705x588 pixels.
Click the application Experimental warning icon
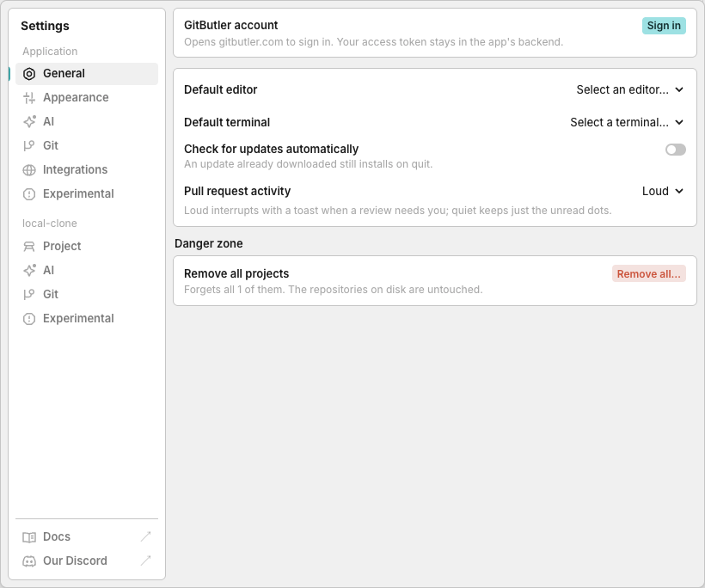[x=29, y=193]
